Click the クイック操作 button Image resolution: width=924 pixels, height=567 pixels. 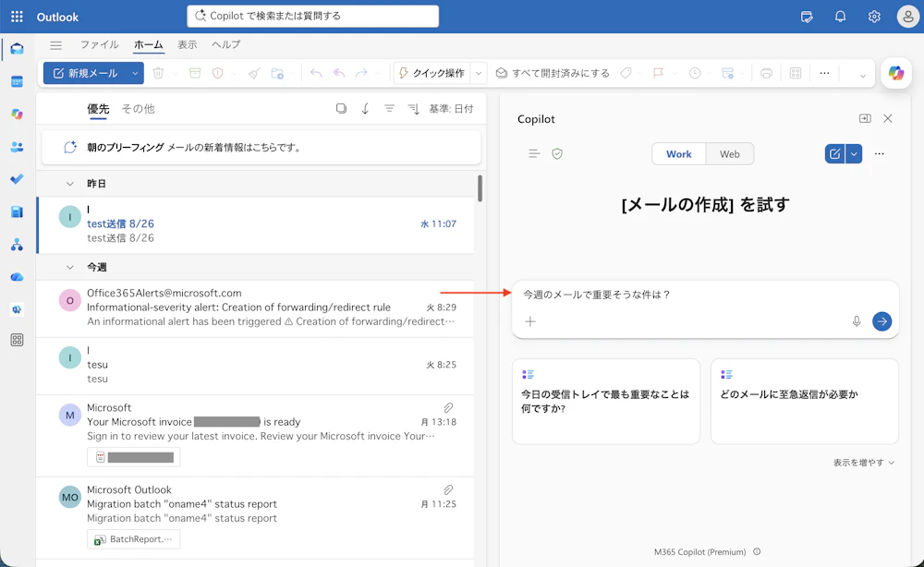click(x=432, y=73)
